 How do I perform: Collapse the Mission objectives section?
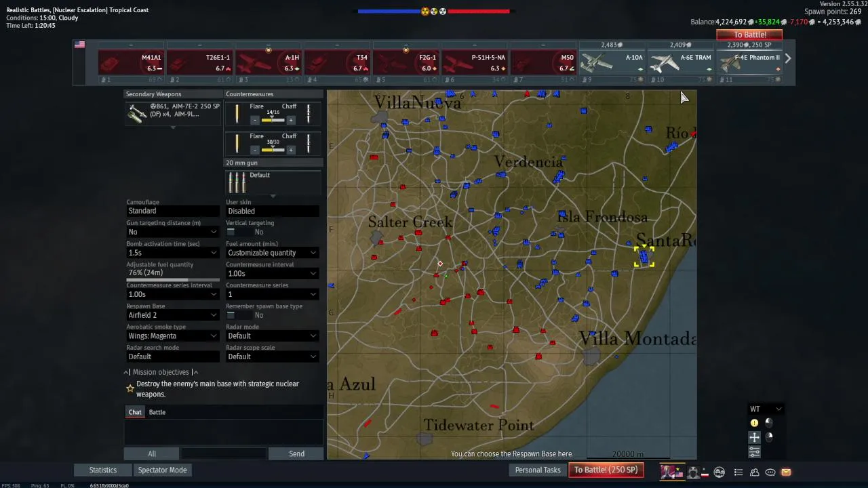tap(161, 372)
